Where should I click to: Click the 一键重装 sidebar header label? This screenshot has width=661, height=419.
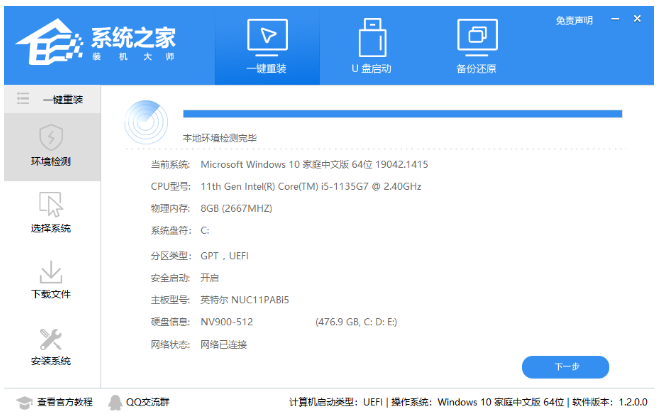(x=63, y=99)
